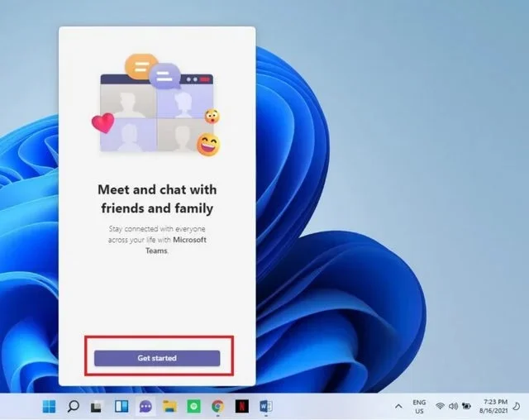Screen dimensions: 529x420
Task: Click the Get started button
Action: [x=157, y=358]
